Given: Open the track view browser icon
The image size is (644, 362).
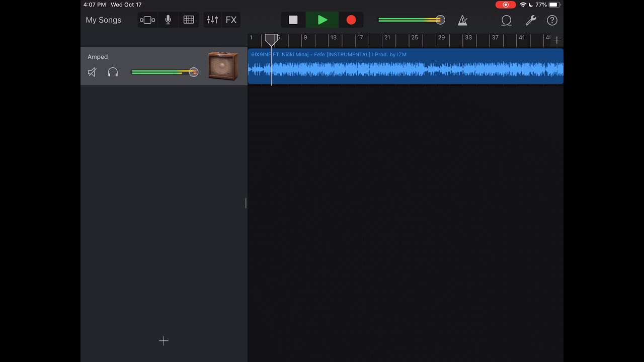Looking at the screenshot, I should [147, 20].
